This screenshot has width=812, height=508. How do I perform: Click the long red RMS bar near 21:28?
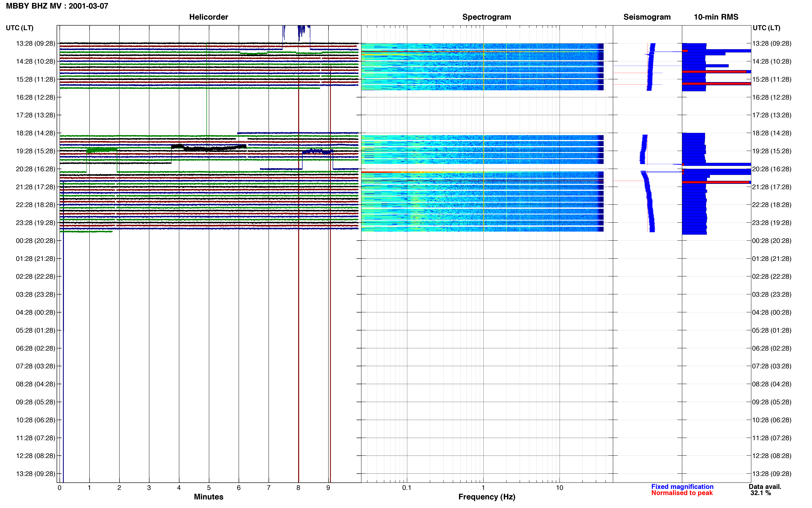coord(716,182)
